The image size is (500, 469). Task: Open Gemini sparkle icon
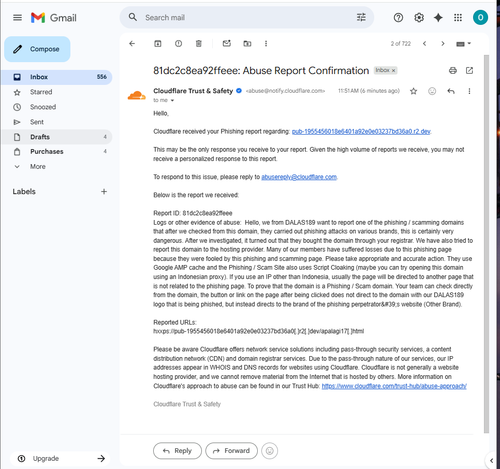pyautogui.click(x=438, y=17)
